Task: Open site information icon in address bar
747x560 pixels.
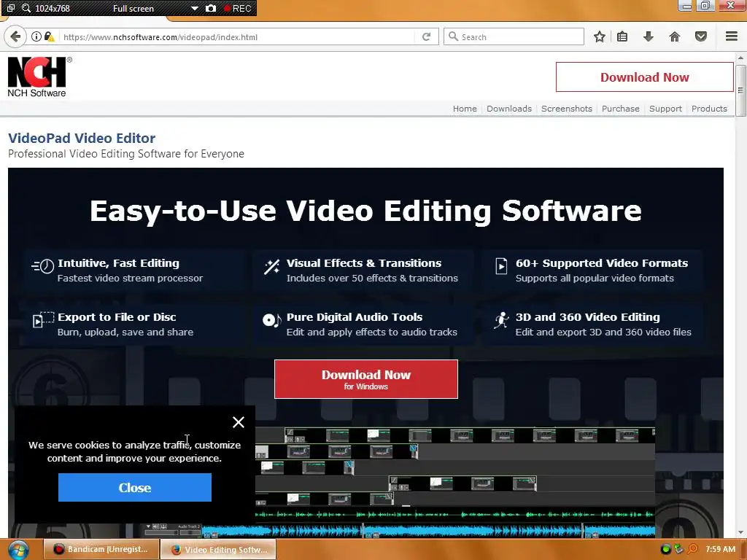Action: [x=36, y=36]
